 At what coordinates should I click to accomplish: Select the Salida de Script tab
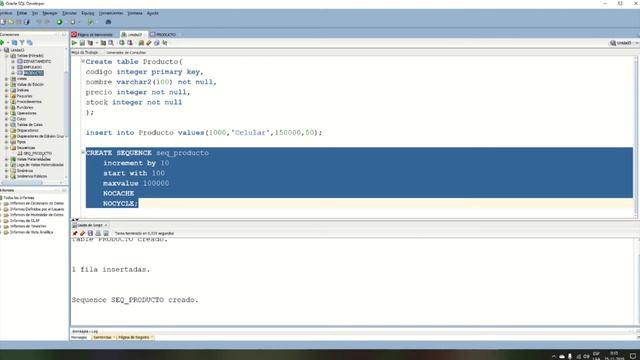90,225
